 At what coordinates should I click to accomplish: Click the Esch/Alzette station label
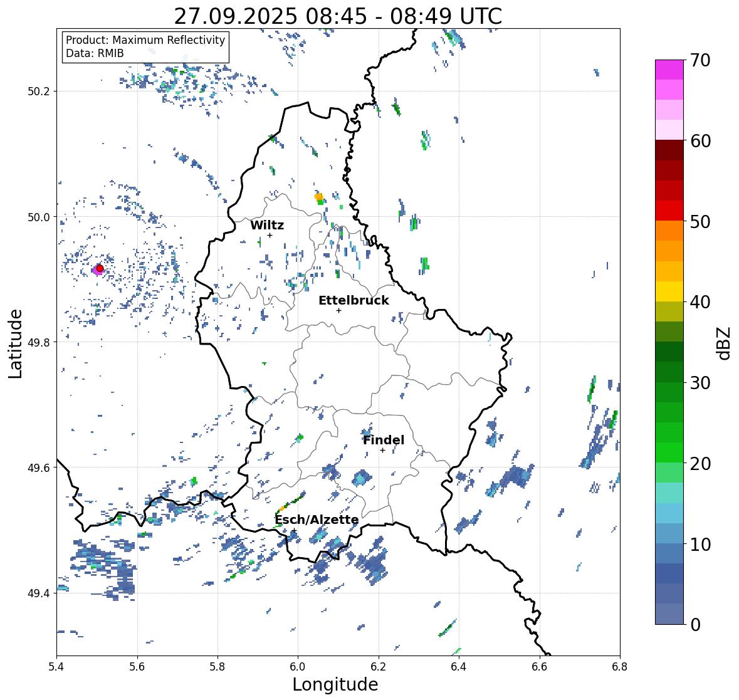coord(317,520)
